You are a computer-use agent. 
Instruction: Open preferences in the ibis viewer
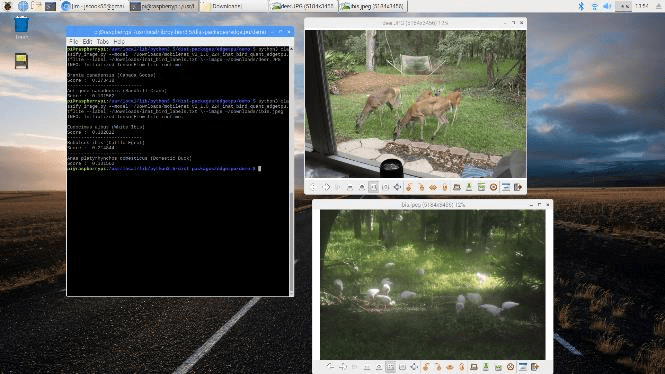(522, 367)
